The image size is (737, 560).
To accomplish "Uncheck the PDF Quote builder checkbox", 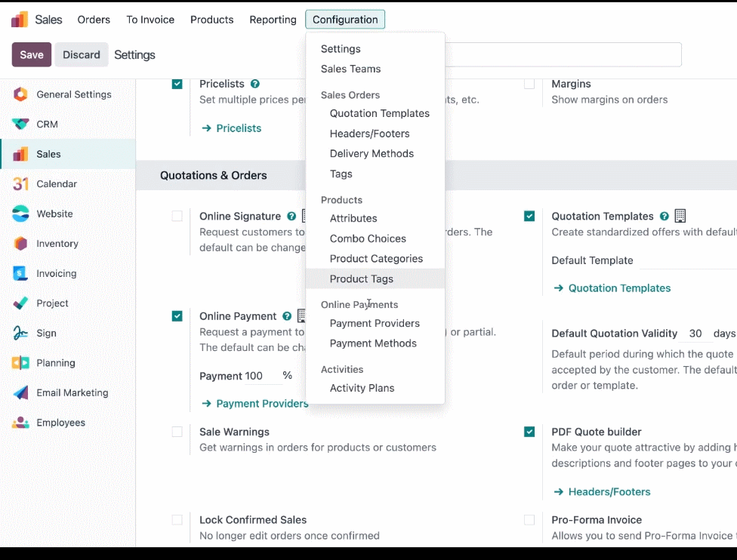I will click(529, 432).
